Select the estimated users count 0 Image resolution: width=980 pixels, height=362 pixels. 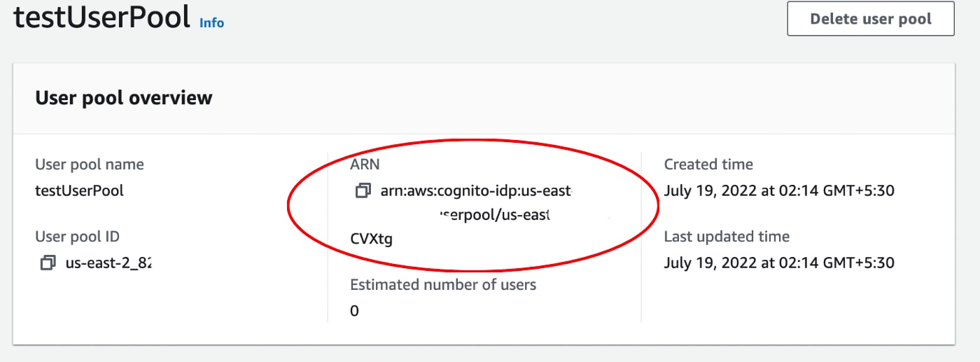point(354,311)
